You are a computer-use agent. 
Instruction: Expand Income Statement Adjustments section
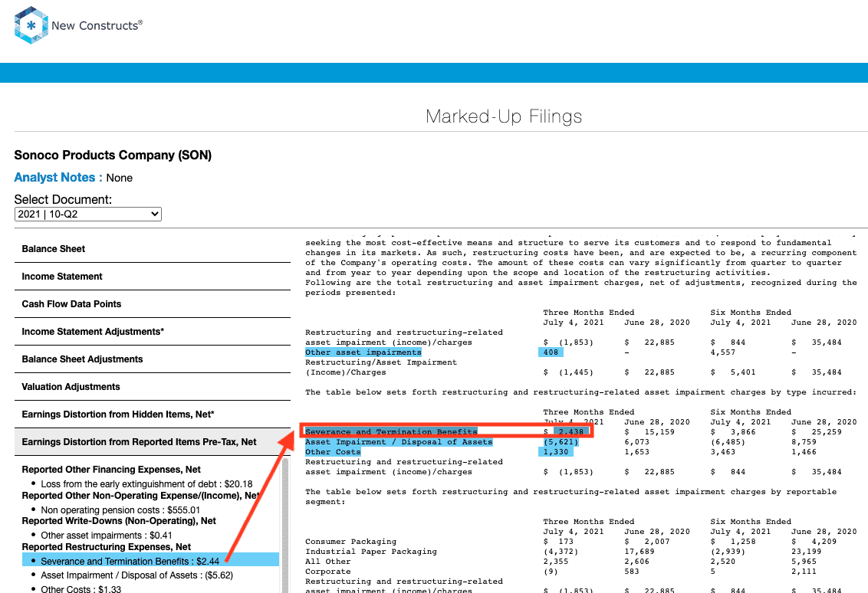point(153,332)
